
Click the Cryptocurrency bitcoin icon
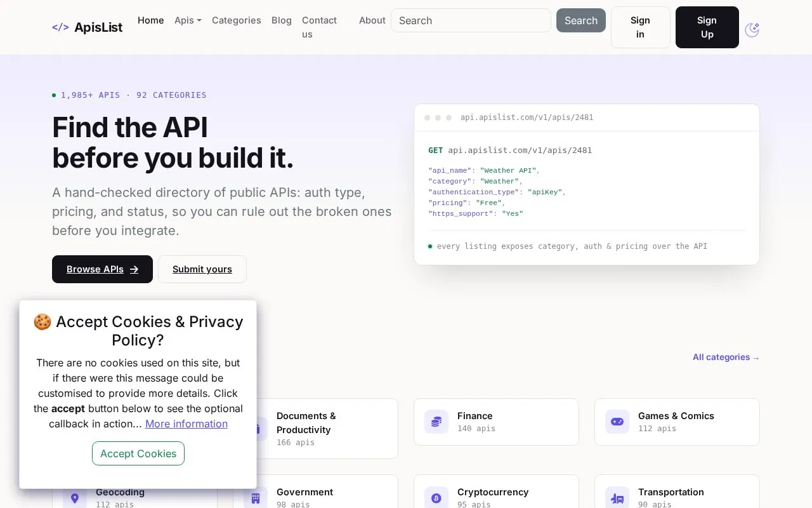(436, 498)
